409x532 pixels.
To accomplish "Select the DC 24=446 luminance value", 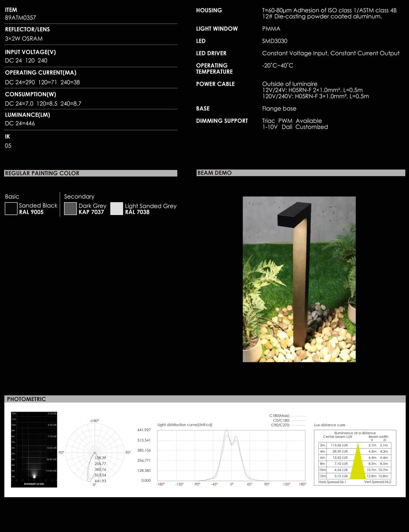I will [x=20, y=123].
